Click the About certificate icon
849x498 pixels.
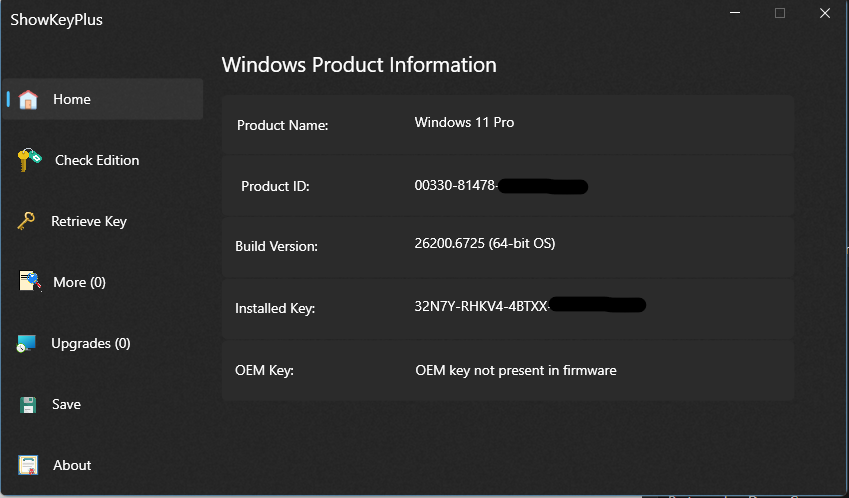pos(28,465)
